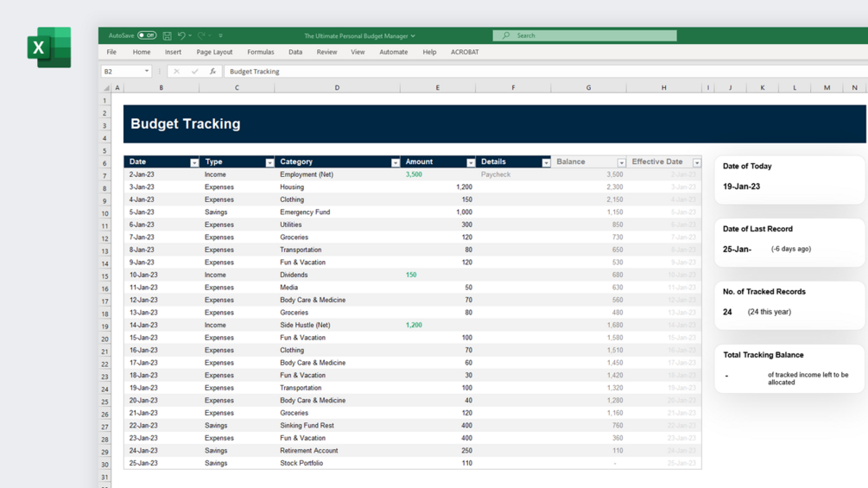This screenshot has width=868, height=488.
Task: Click the 19-Jan-23 Date of Today value
Action: pyautogui.click(x=741, y=187)
